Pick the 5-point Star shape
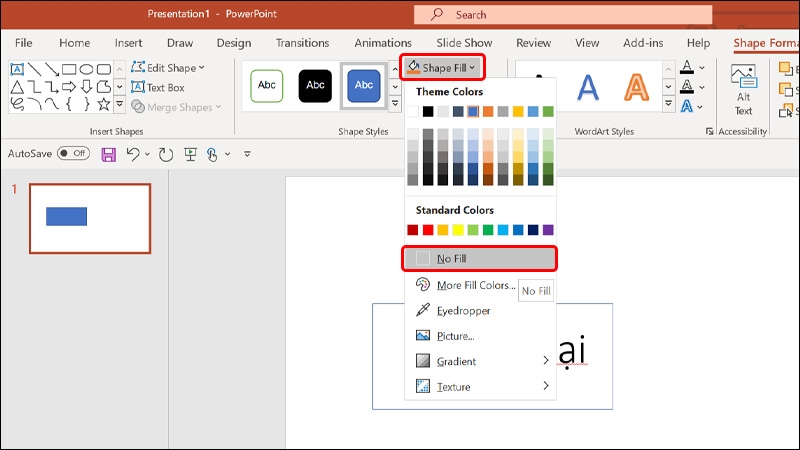This screenshot has height=450, width=800. [104, 104]
